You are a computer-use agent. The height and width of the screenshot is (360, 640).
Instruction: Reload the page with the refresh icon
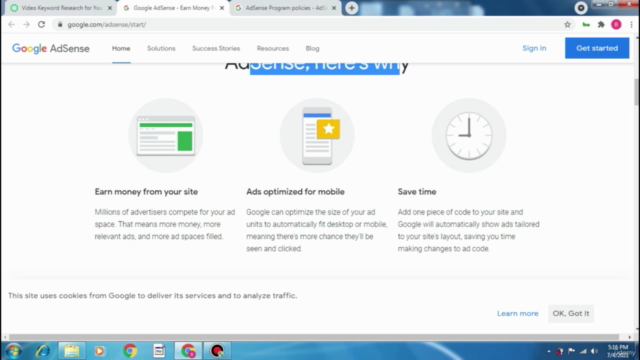(x=41, y=24)
